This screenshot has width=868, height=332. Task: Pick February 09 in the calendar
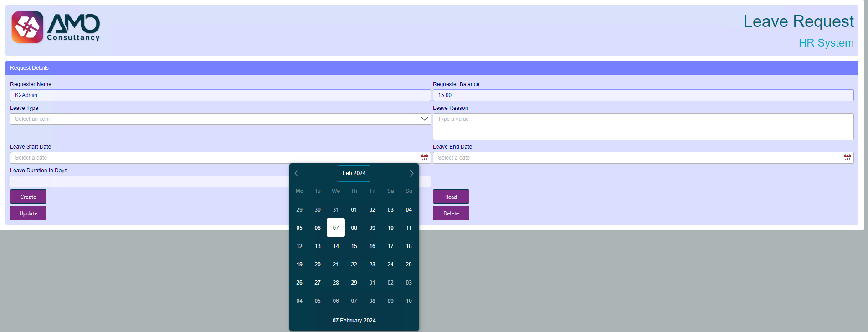[x=372, y=228]
